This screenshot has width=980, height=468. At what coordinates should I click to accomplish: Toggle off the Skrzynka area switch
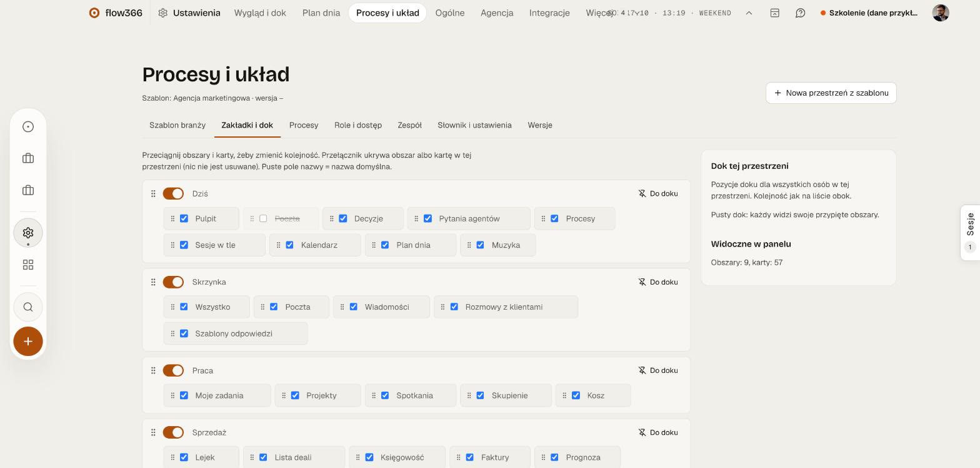click(x=173, y=282)
